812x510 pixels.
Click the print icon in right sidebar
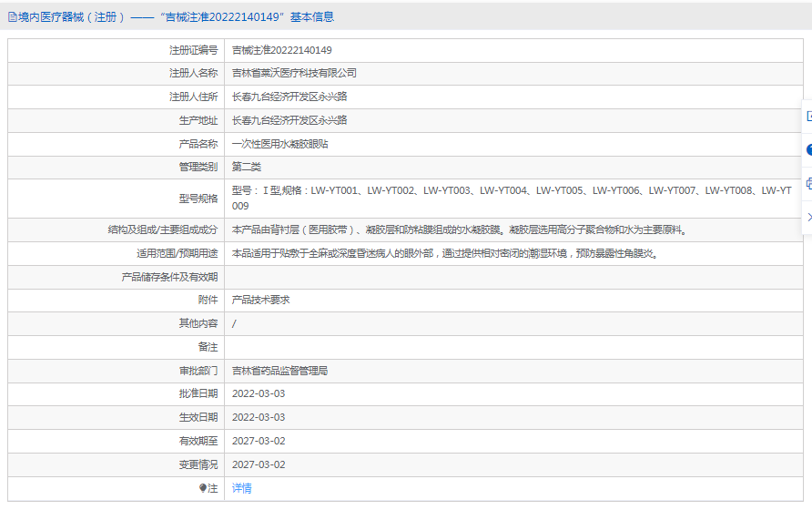(x=808, y=183)
